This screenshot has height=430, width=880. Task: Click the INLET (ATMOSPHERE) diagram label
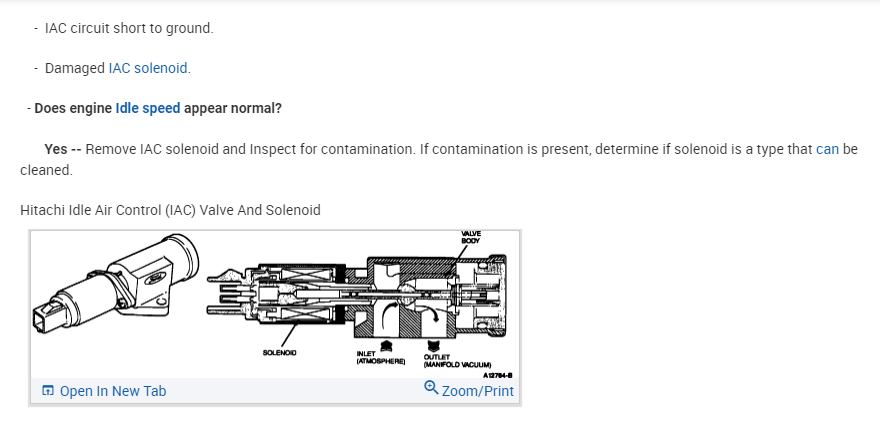click(379, 357)
